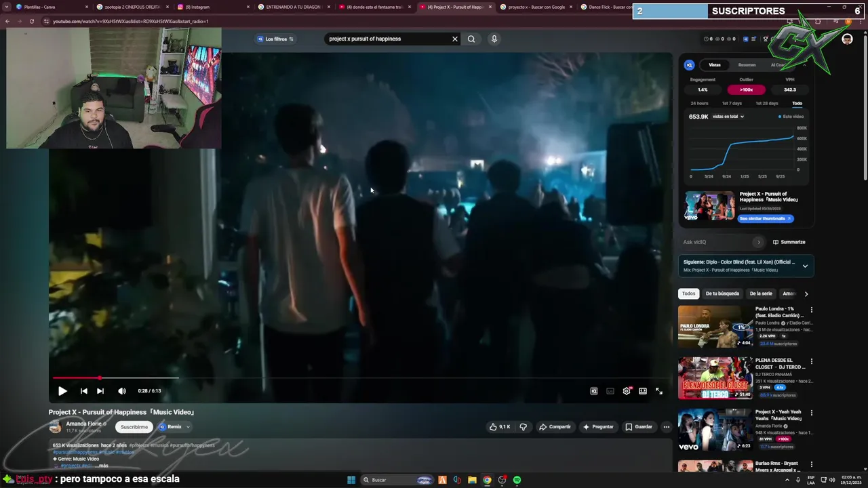
Task: Open options for Paulo Londra video
Action: coord(811,310)
